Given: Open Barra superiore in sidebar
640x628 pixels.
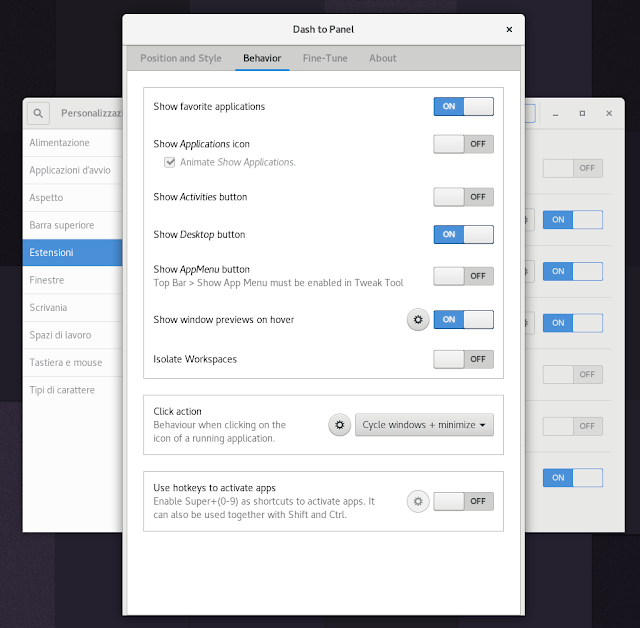Looking at the screenshot, I should [73, 225].
